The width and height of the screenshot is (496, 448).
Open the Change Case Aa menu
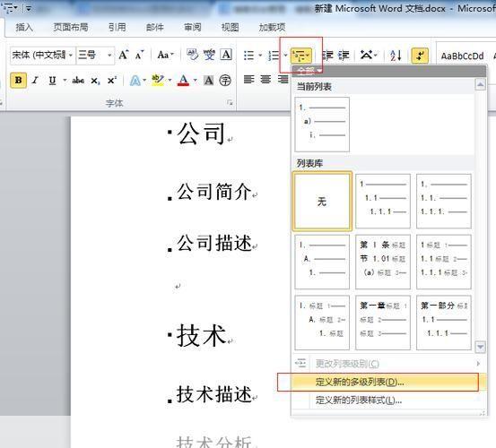pyautogui.click(x=165, y=55)
